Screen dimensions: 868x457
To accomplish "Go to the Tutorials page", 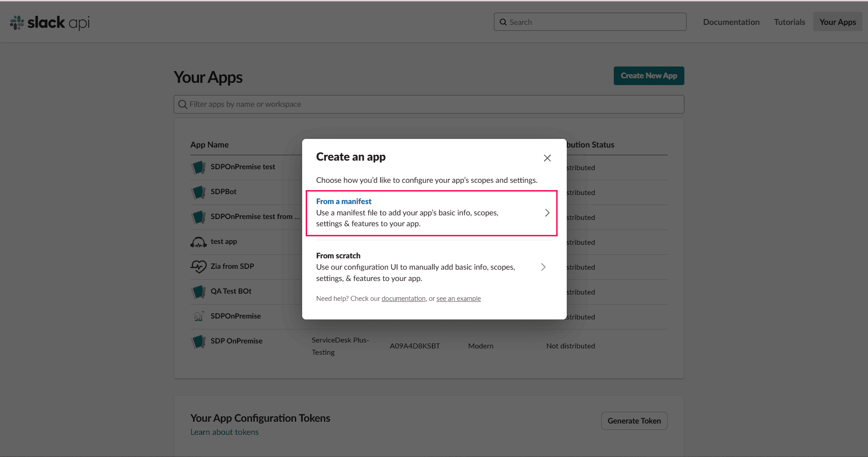I will pos(789,22).
